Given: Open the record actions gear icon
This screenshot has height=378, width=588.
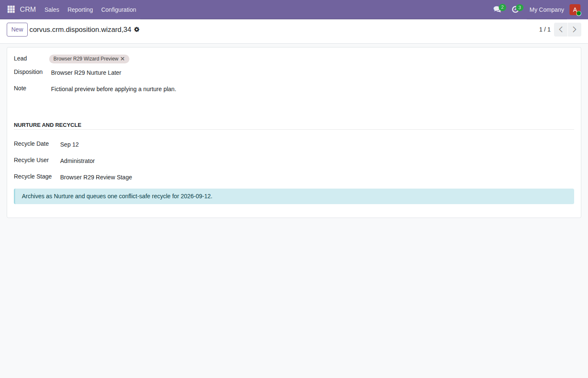Looking at the screenshot, I should point(136,29).
